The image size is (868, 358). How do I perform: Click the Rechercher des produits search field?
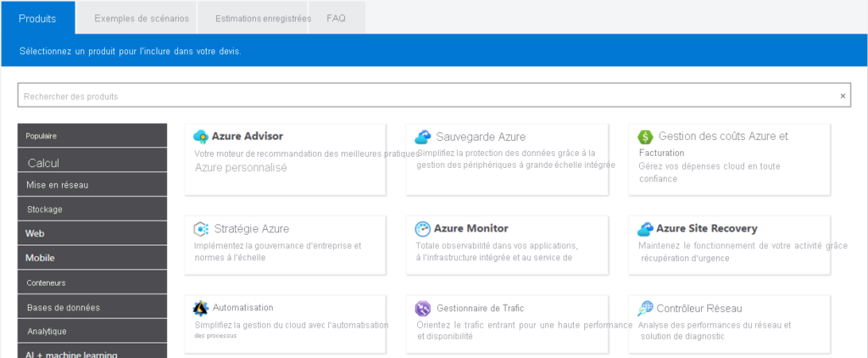[424, 96]
